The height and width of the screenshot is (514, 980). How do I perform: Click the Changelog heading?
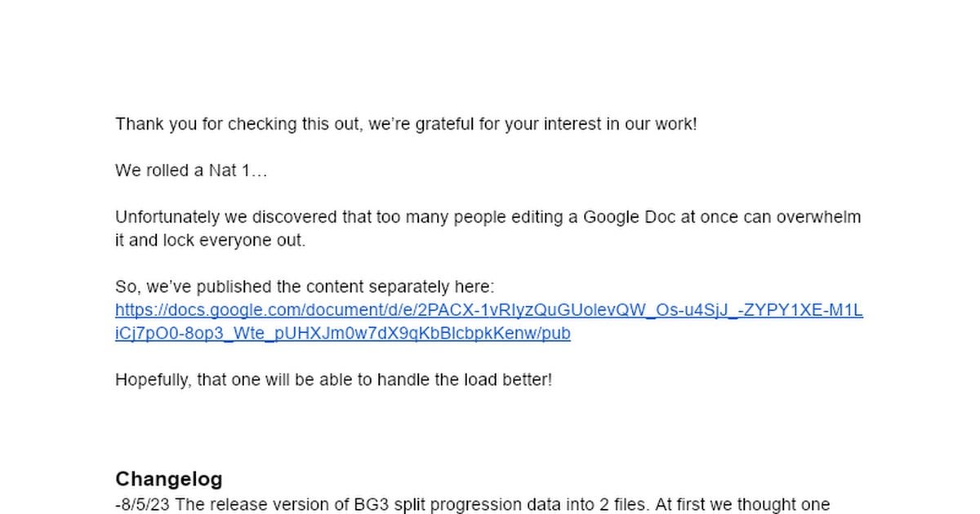[x=168, y=479]
